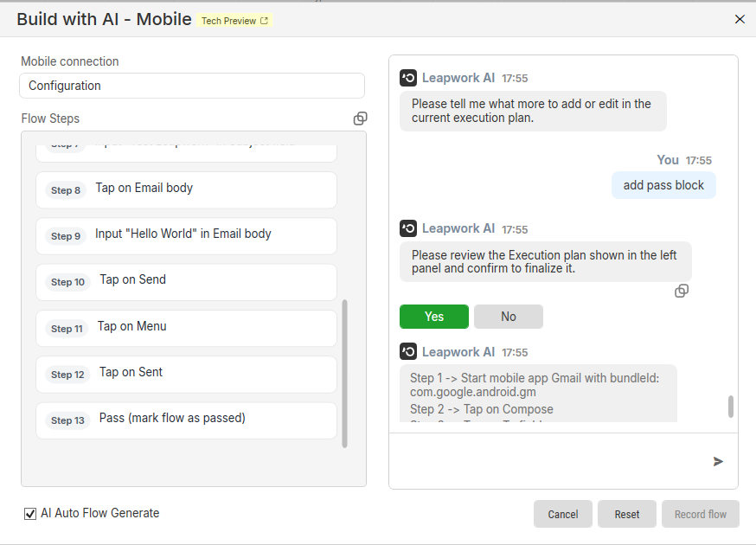Reset the AI flow conversation
The height and width of the screenshot is (545, 756).
pos(627,514)
